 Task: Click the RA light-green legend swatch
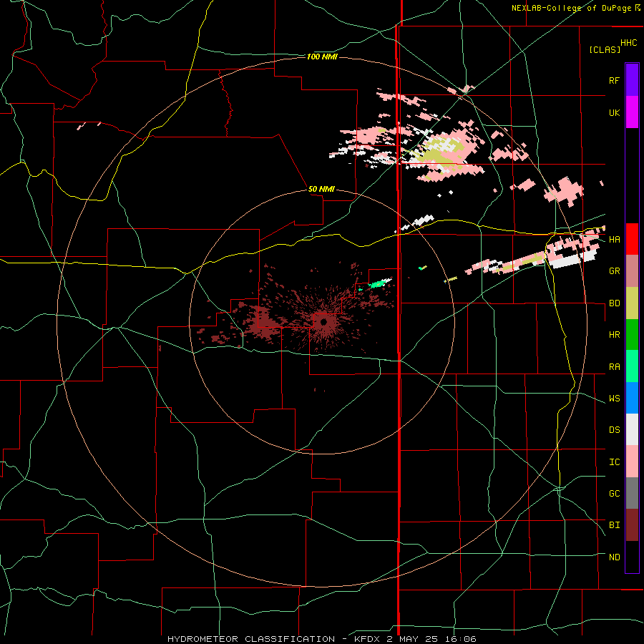632,366
